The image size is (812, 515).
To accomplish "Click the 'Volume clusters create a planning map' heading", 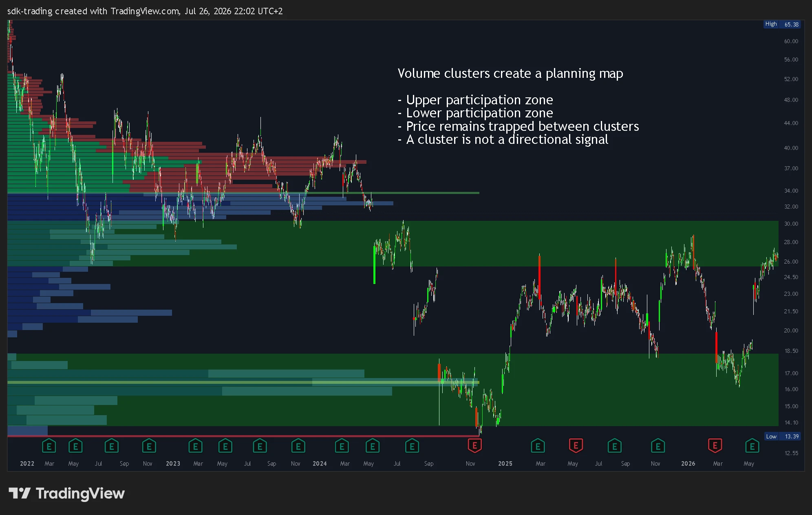I will coord(510,74).
